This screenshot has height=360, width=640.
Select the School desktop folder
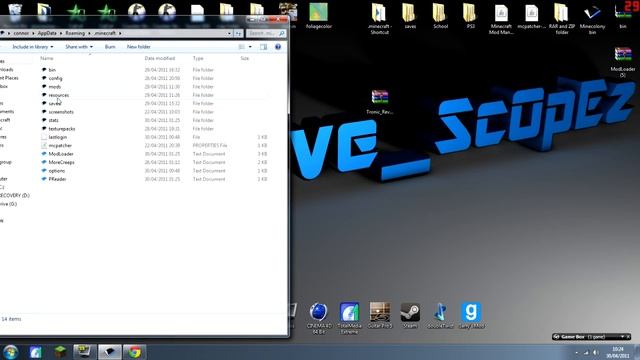pos(440,16)
